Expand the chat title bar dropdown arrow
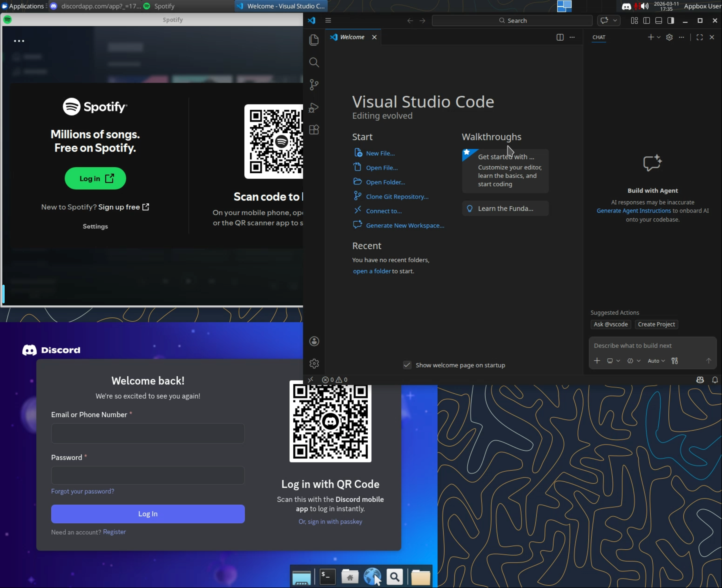Image resolution: width=722 pixels, height=588 pixels. click(x=615, y=21)
